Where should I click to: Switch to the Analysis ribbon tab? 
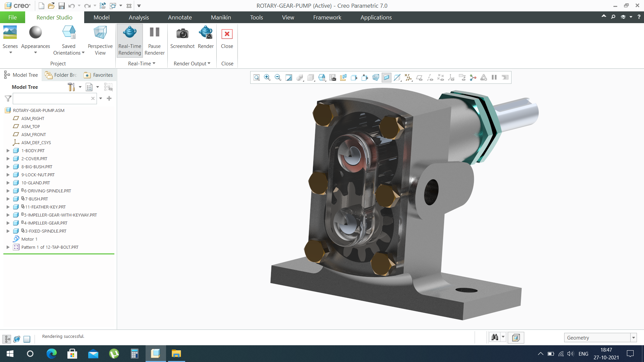139,17
